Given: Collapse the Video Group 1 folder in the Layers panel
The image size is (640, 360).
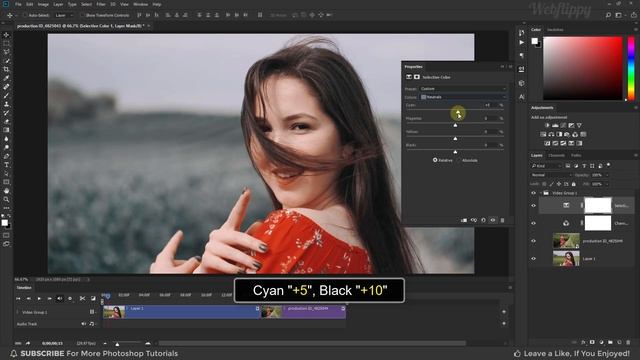Looking at the screenshot, I should point(541,193).
